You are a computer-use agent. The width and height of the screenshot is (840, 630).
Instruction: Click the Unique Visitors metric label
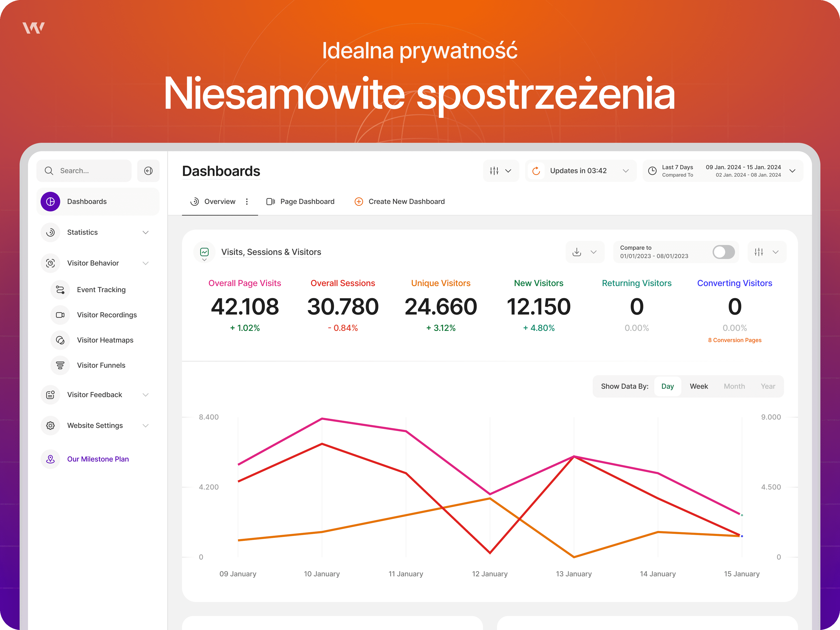(x=441, y=283)
